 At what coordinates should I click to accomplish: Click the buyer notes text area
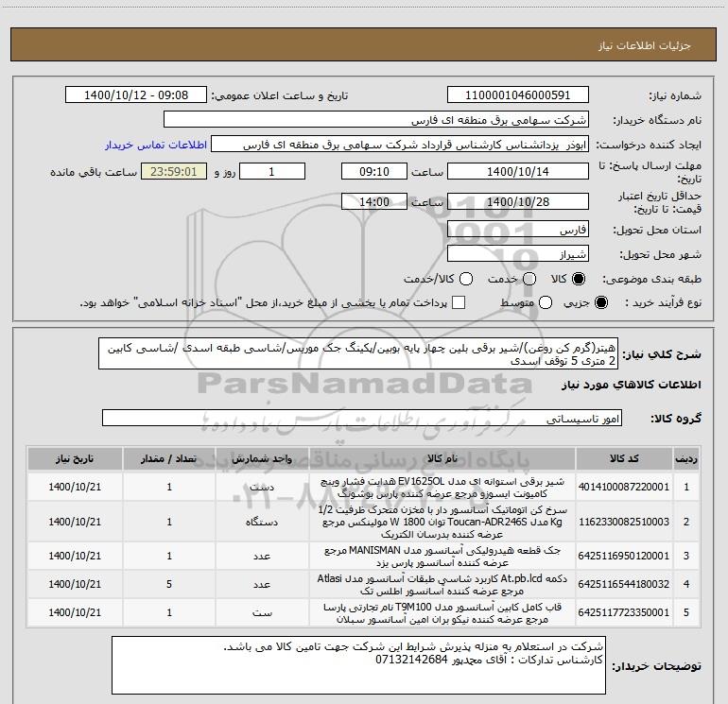click(358, 665)
